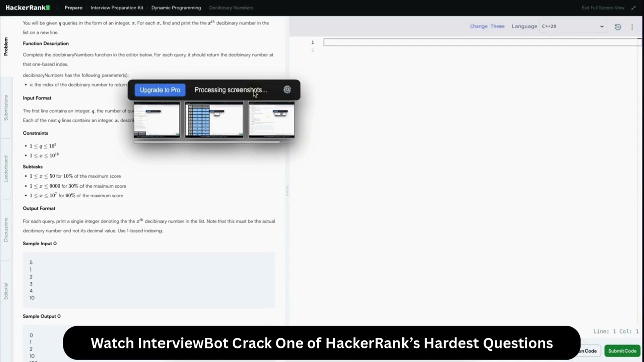Click the '9000 for 30%' subtask line
The image size is (644, 362).
(77, 186)
